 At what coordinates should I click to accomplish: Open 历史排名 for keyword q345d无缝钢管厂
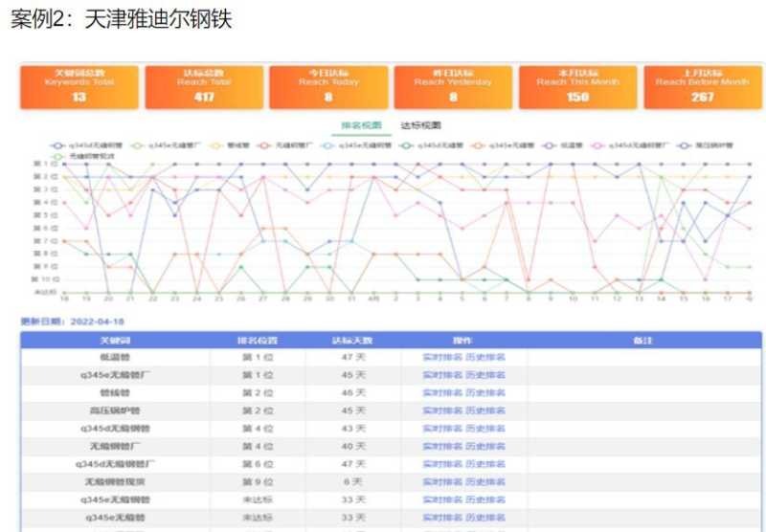coord(485,464)
